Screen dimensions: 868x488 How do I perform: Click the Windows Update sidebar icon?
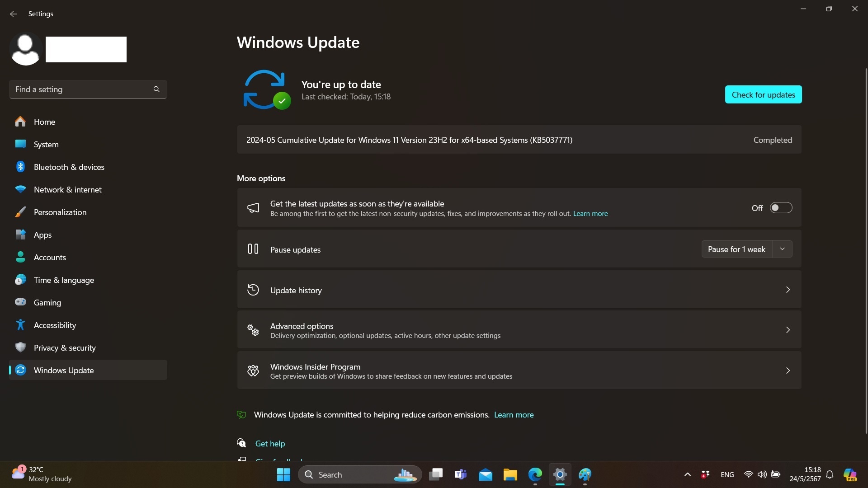tap(20, 370)
